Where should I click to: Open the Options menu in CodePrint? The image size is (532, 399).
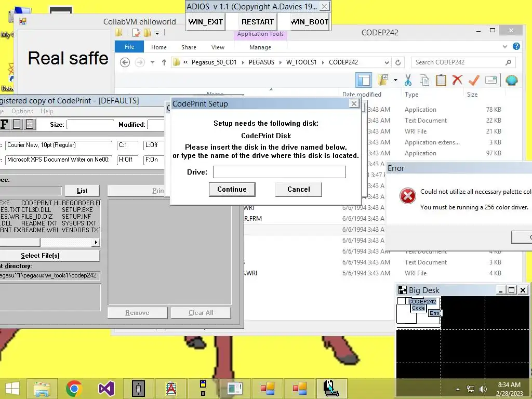pos(22,111)
